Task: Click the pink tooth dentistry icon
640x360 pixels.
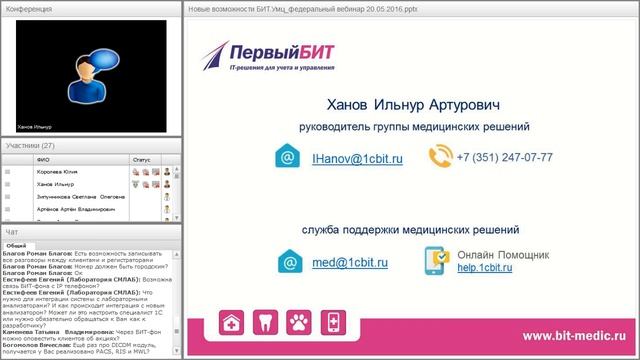Action: [265, 322]
